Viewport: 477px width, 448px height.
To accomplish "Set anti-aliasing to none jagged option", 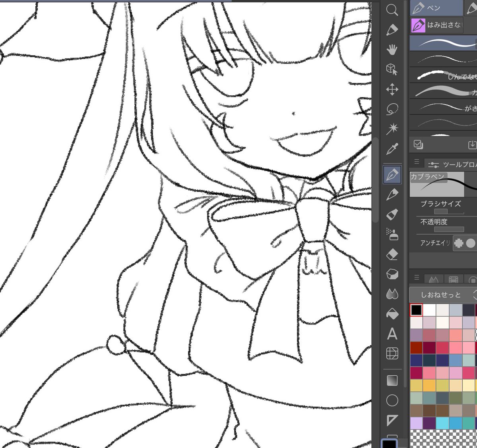I will coord(459,243).
